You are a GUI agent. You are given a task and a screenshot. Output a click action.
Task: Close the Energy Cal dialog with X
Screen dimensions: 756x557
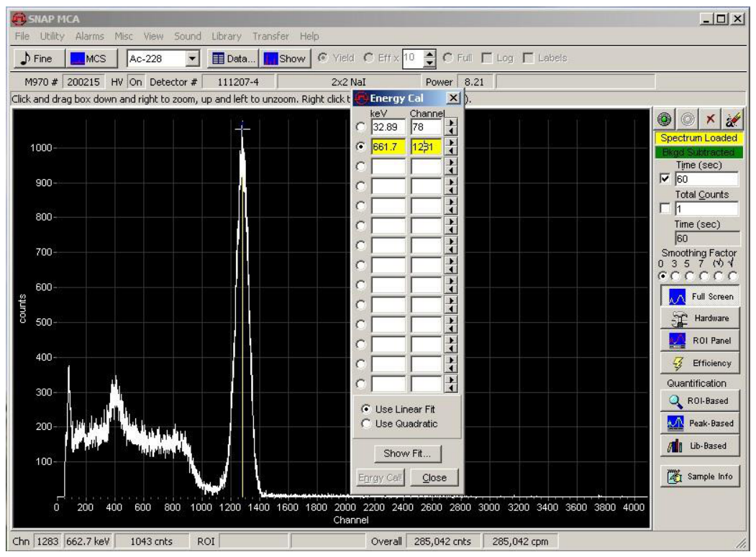tap(453, 98)
